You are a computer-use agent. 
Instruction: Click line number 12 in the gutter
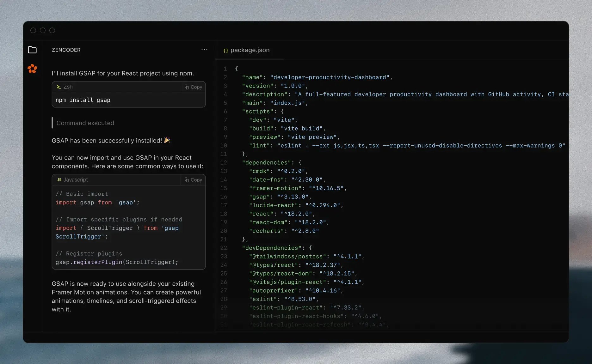(x=224, y=163)
